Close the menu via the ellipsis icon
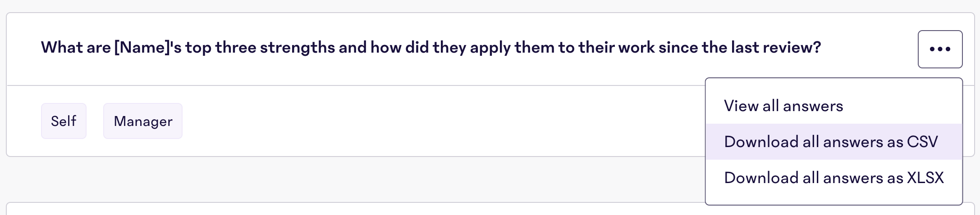The width and height of the screenshot is (980, 215). point(940,49)
